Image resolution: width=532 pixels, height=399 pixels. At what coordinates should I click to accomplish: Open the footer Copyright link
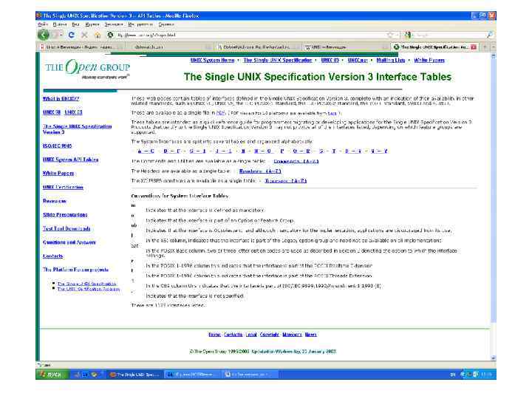[x=270, y=335]
